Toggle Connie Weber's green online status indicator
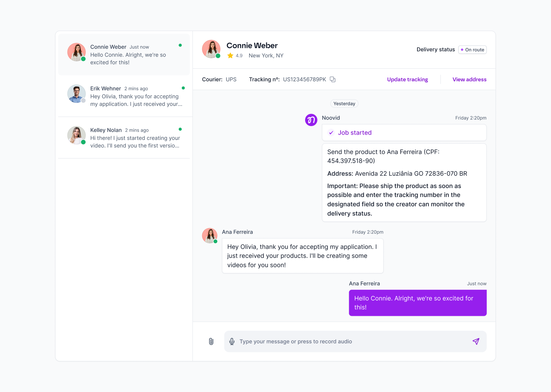Viewport: 551px width, 392px height. (x=218, y=56)
